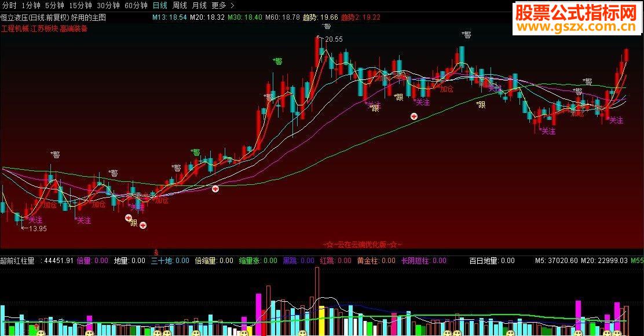This screenshot has height=336, width=644.
Task: Select the 百日地量: 0.00 readout
Action: tap(492, 261)
